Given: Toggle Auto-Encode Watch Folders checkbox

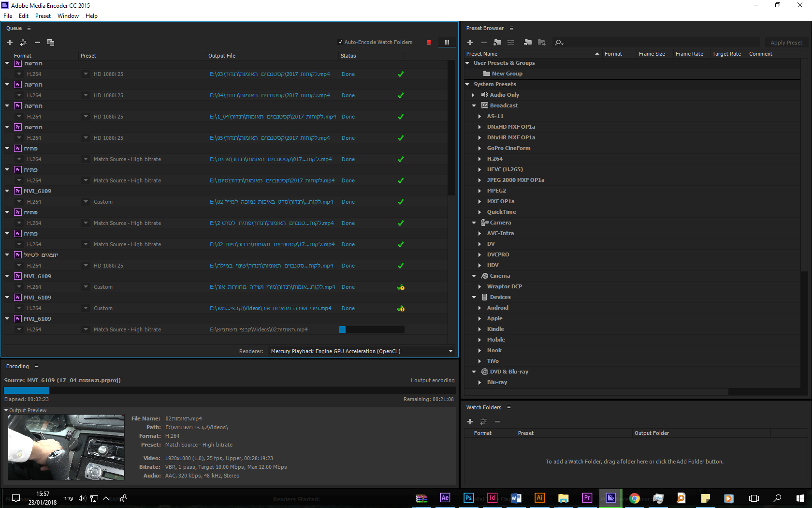Looking at the screenshot, I should [x=340, y=42].
